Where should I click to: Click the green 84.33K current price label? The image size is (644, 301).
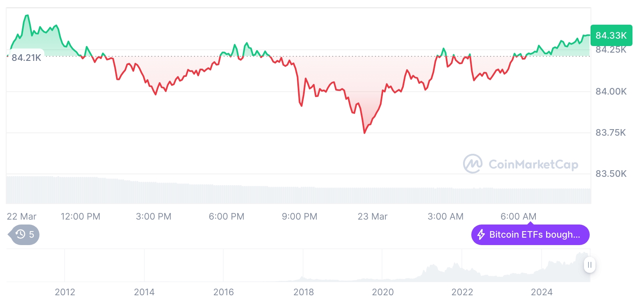[x=611, y=36]
